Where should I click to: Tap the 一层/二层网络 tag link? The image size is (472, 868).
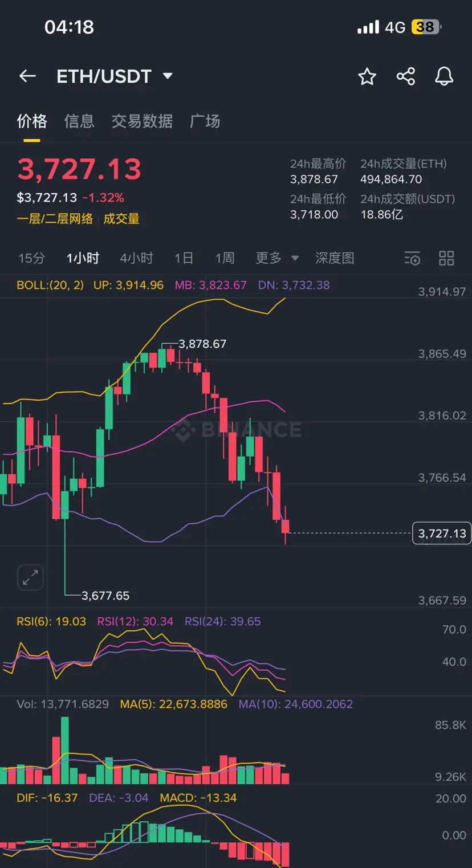pyautogui.click(x=55, y=219)
